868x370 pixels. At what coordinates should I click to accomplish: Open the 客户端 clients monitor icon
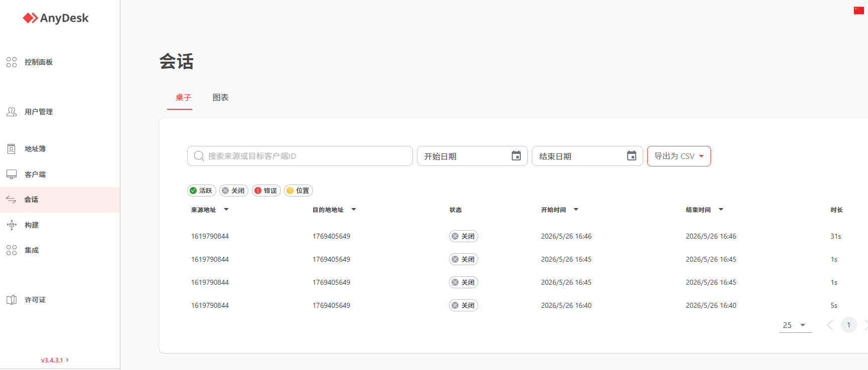[x=12, y=174]
